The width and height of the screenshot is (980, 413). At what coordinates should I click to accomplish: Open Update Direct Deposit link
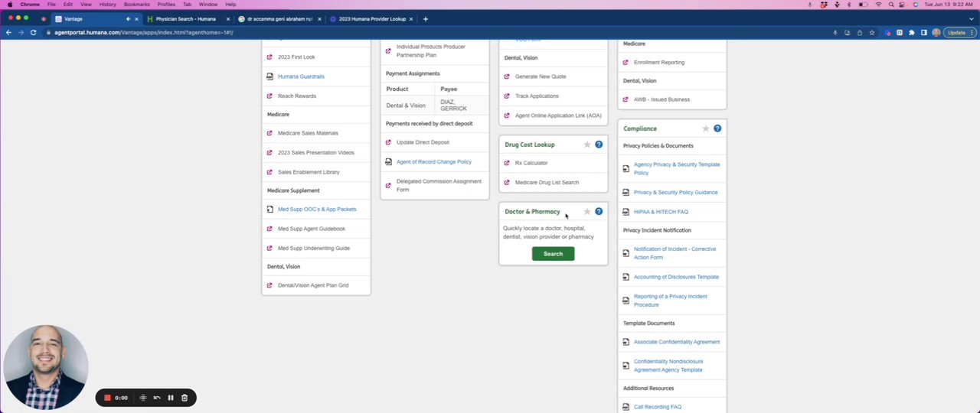423,142
